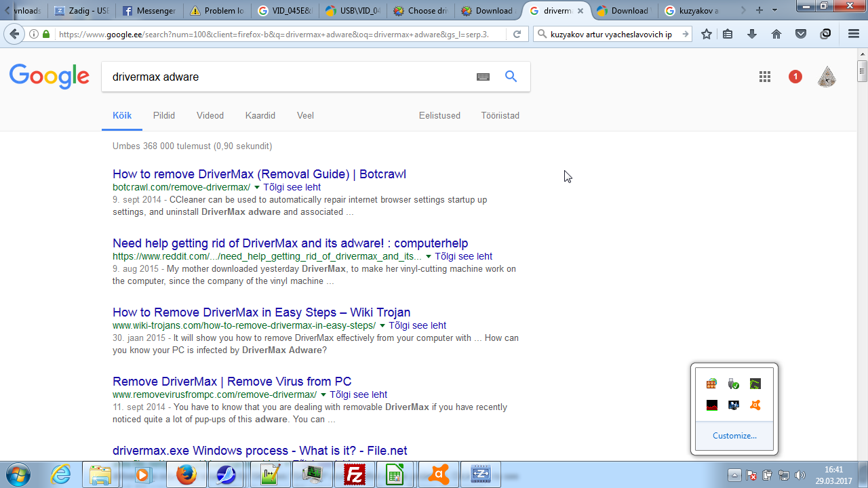Switch to the Problem lo tab
Screen dimensions: 868x488
coord(217,11)
